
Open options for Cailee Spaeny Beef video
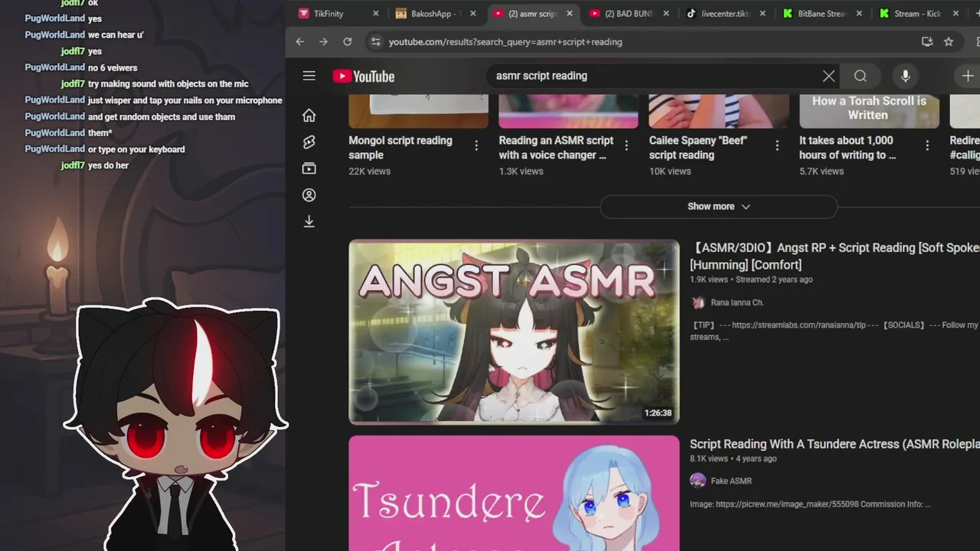pos(777,145)
